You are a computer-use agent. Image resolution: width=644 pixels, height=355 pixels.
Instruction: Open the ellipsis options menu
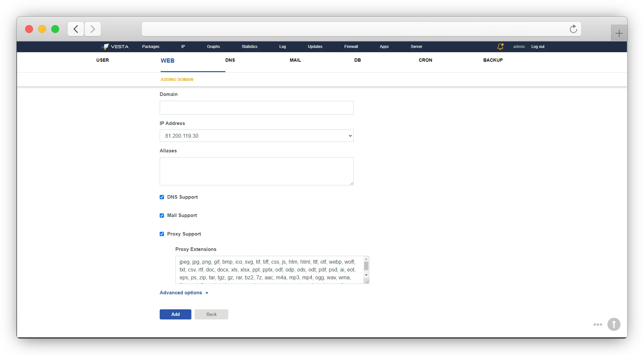click(x=598, y=324)
